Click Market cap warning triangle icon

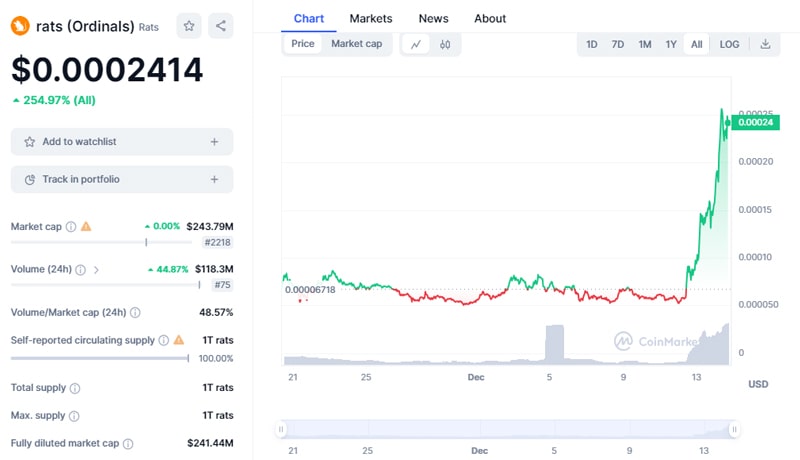tap(86, 226)
